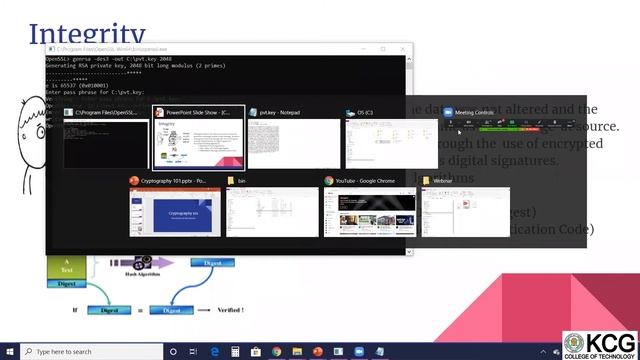Image resolution: width=640 pixels, height=360 pixels.
Task: Click the PowerPoint icon beside the Cryptography 101.pptx title
Action: 134,180
